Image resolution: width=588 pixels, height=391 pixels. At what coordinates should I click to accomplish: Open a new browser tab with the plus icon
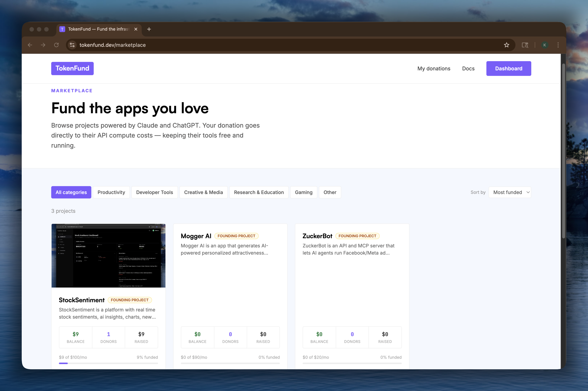click(x=149, y=29)
